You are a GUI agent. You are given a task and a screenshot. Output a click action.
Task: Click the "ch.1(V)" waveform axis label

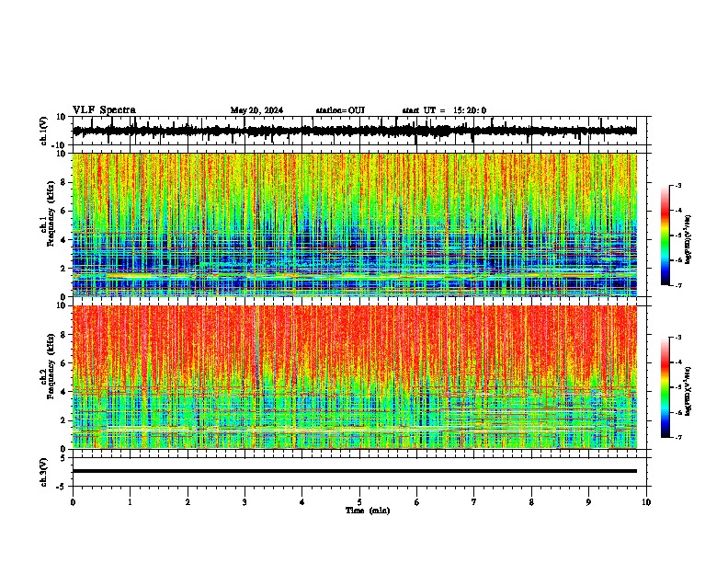click(44, 131)
